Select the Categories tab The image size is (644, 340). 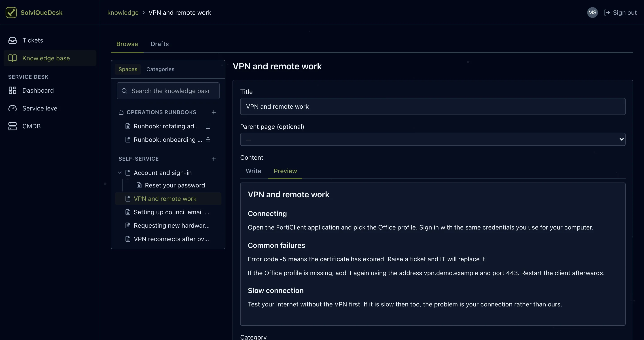160,69
